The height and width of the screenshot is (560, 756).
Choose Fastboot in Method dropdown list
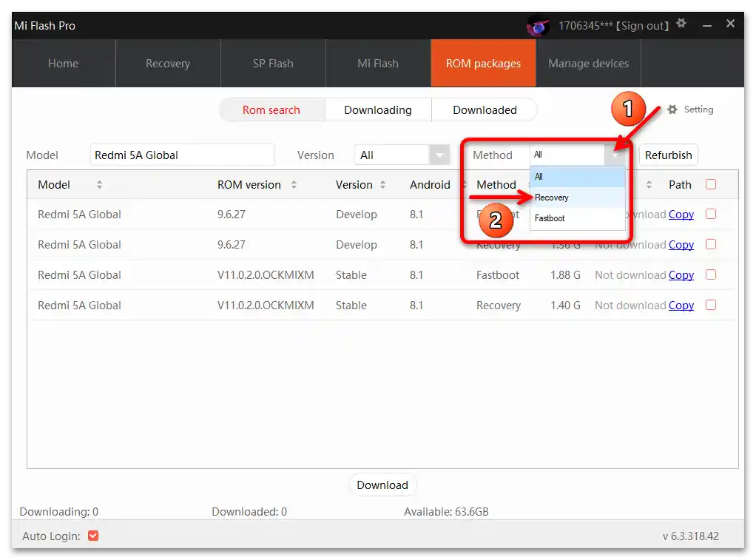pyautogui.click(x=578, y=218)
